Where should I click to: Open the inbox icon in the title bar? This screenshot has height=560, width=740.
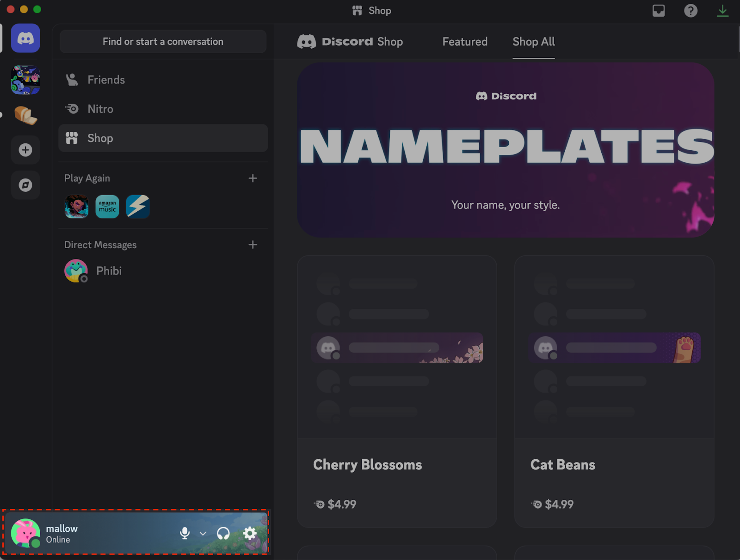point(659,10)
